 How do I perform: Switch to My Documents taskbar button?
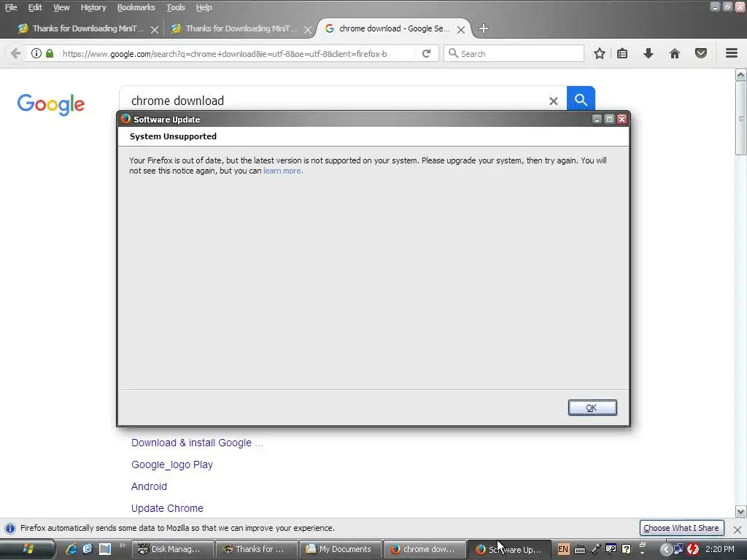tap(341, 549)
